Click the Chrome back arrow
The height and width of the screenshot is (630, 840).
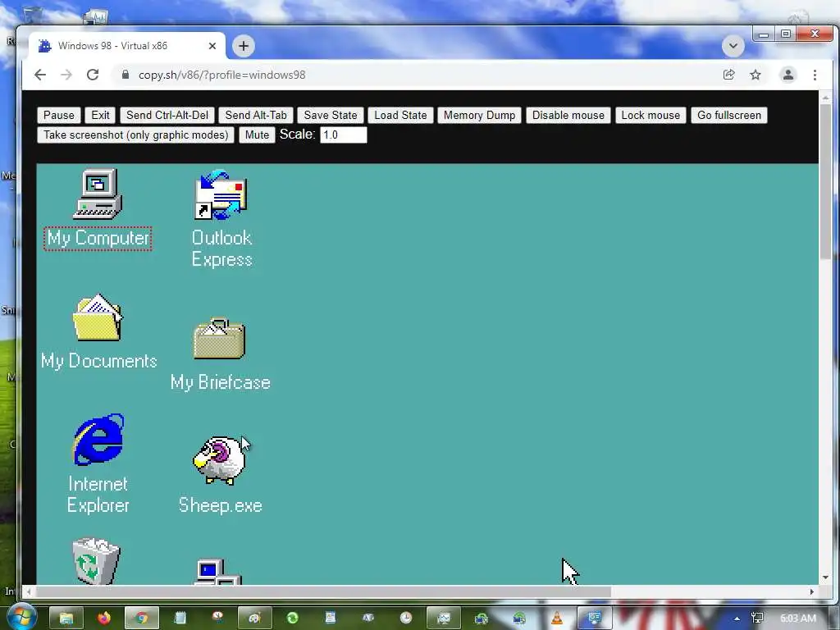point(40,75)
